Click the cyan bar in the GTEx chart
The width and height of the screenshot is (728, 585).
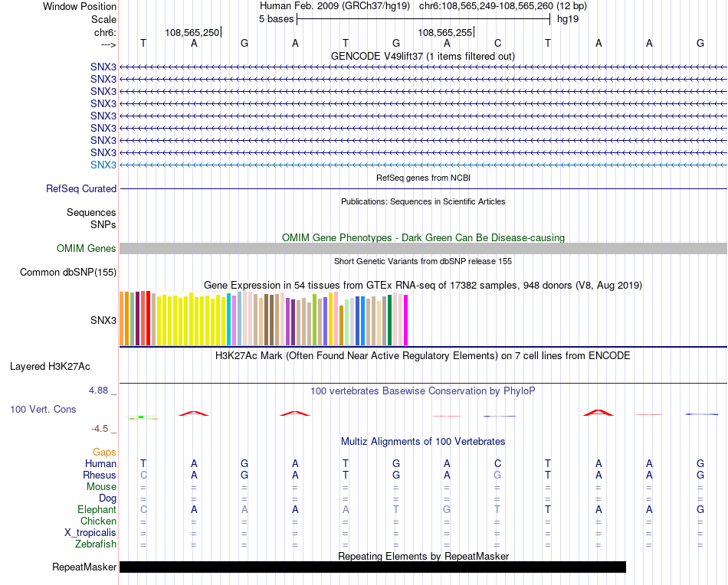(x=229, y=319)
